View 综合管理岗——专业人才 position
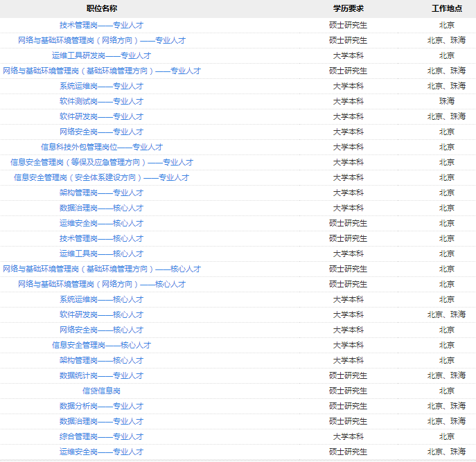 coord(101,436)
